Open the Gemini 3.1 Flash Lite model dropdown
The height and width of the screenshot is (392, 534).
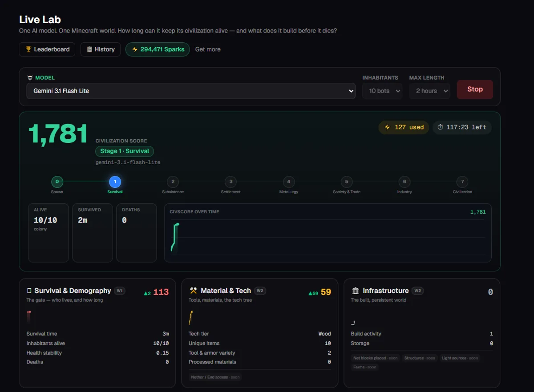pos(191,91)
